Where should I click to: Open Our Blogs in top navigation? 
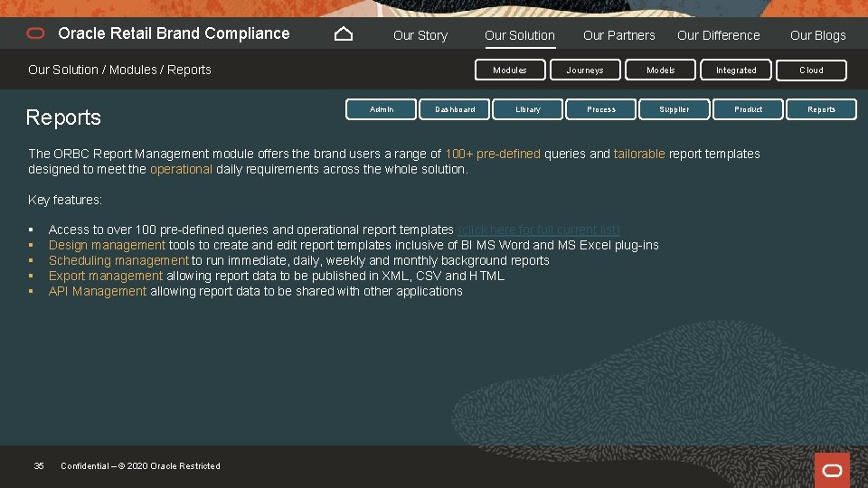click(x=817, y=35)
